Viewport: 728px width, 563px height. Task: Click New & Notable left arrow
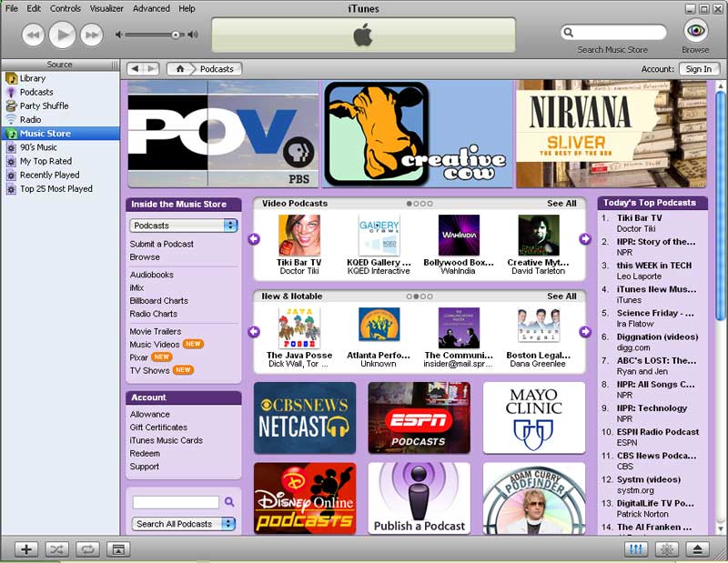pos(254,331)
